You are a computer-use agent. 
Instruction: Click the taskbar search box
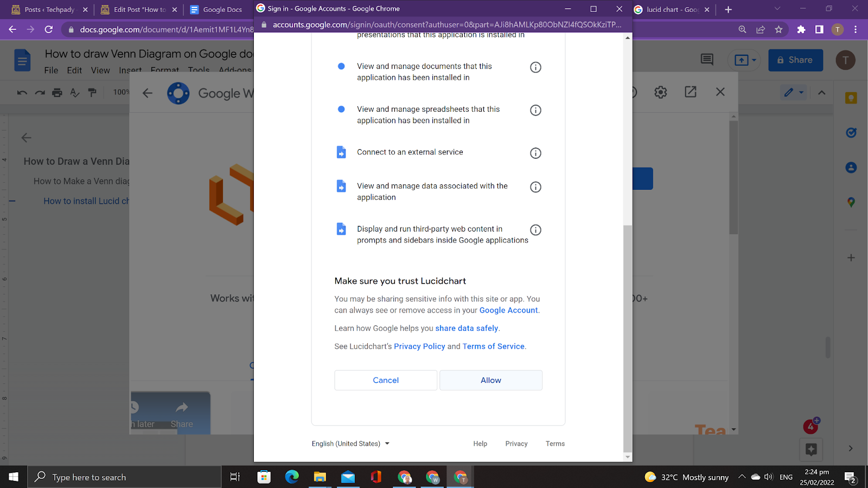tap(125, 477)
